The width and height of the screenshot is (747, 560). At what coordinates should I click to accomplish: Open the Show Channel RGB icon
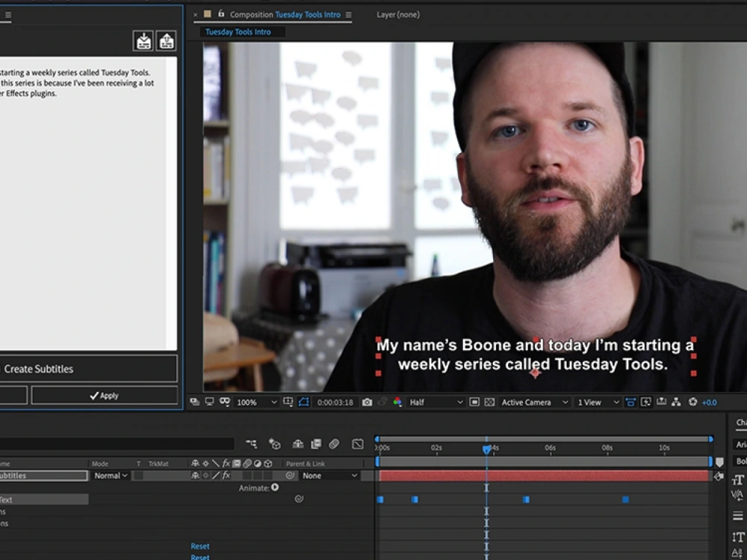(397, 402)
